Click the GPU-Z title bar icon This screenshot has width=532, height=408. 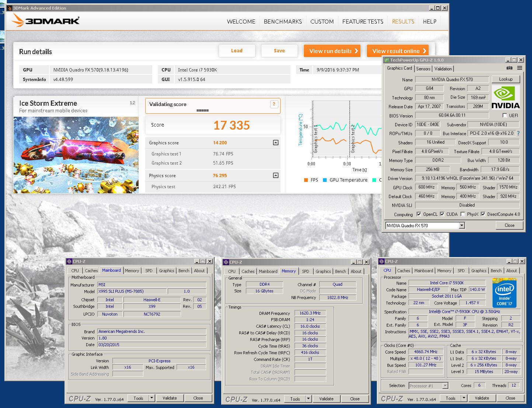coord(387,60)
